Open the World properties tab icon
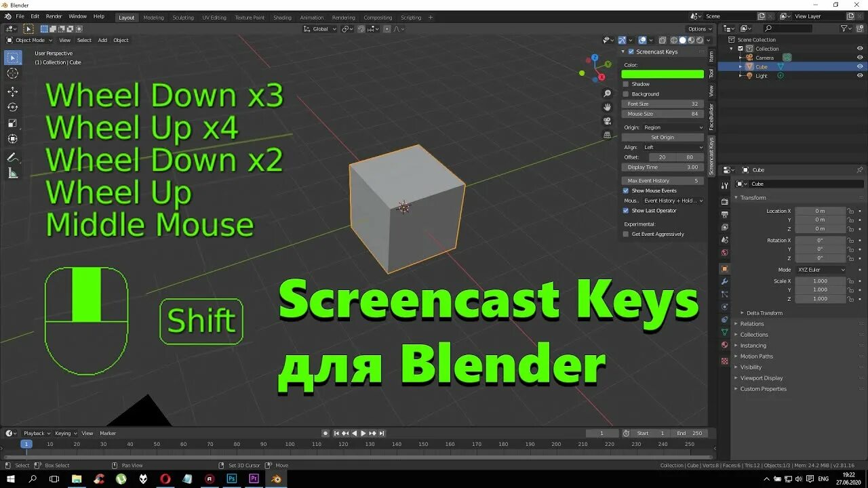Screen dimensions: 868x488 coord(724,253)
